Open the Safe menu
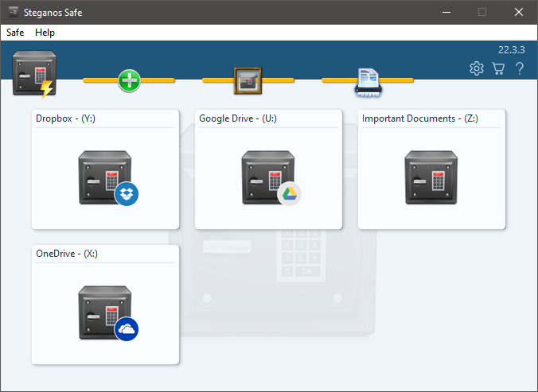Viewport: 538px width, 392px height. [15, 33]
